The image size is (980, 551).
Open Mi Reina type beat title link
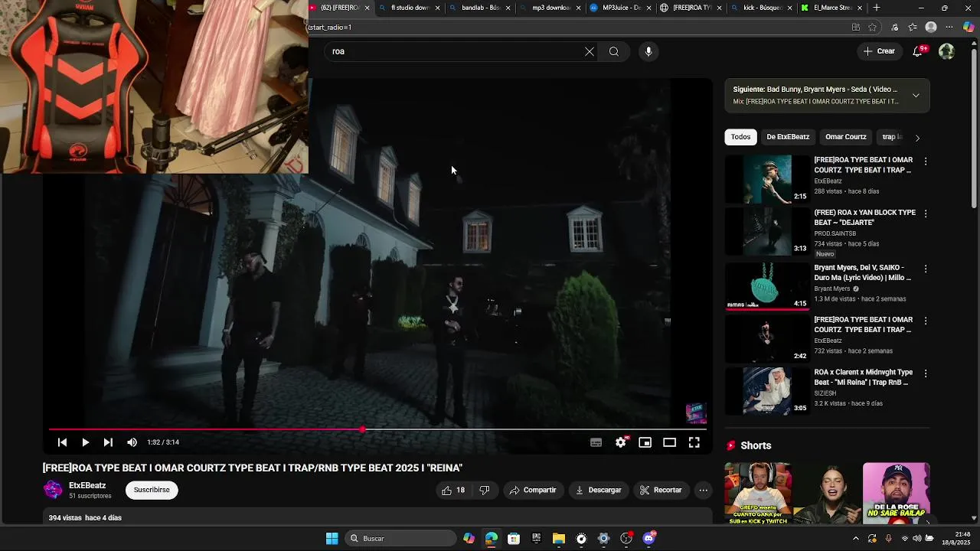point(864,377)
